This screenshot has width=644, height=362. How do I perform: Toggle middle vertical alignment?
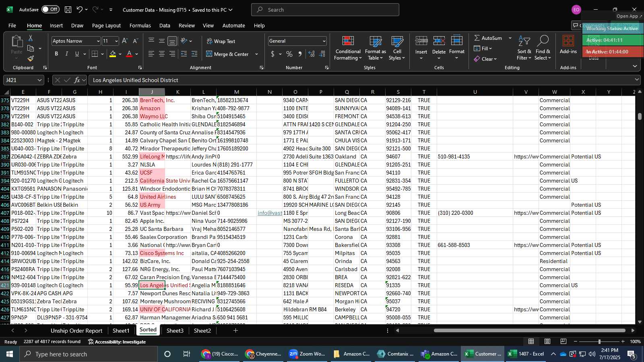point(162,41)
